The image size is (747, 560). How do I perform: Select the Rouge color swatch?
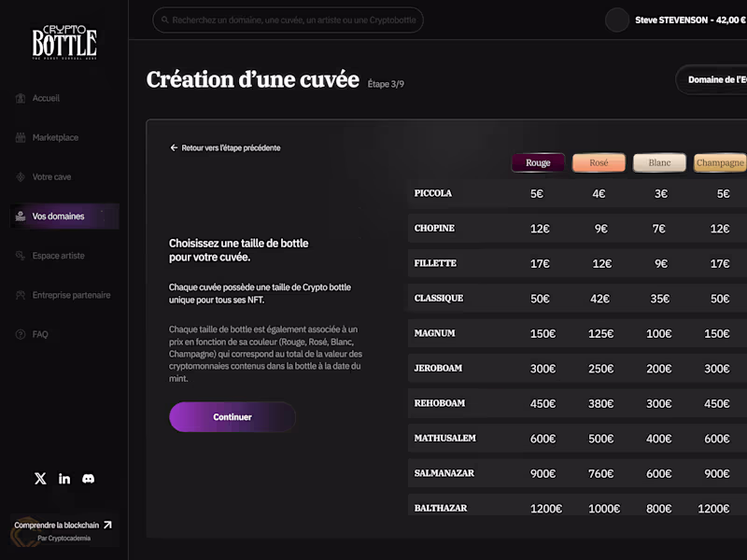pyautogui.click(x=538, y=162)
